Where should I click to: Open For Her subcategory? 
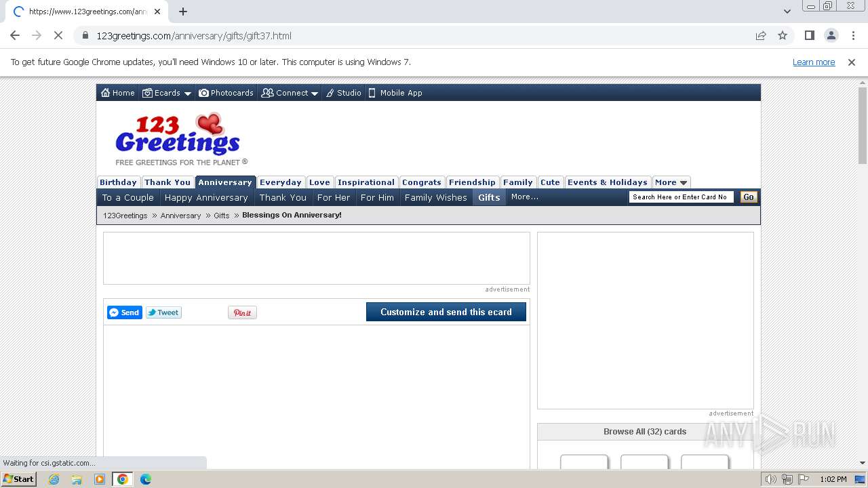tap(334, 197)
